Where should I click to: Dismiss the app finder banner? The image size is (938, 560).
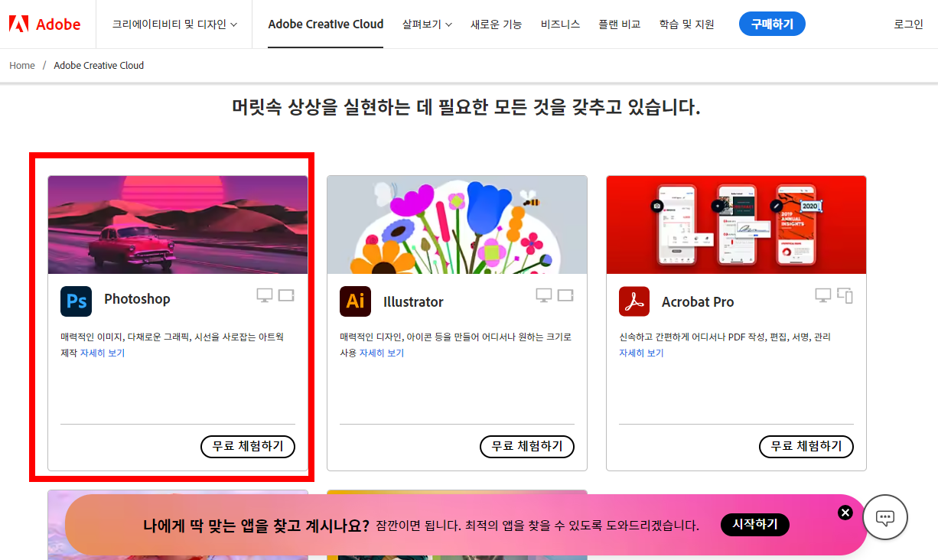point(845,513)
